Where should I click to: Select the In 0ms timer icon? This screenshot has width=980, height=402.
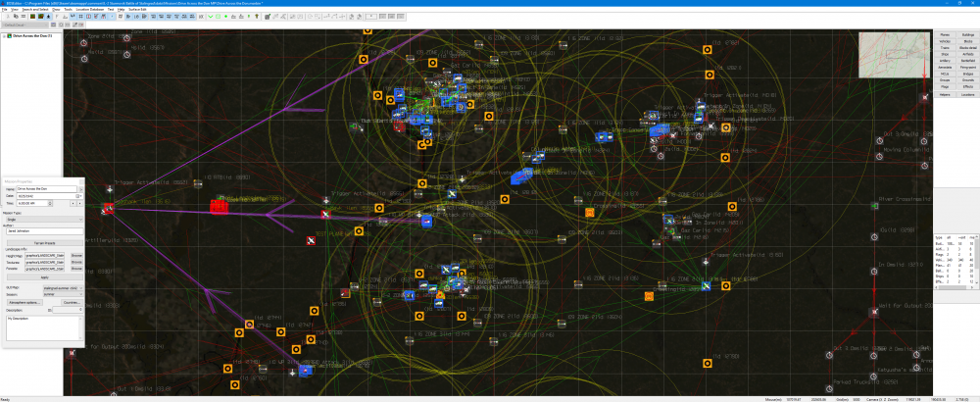(873, 271)
